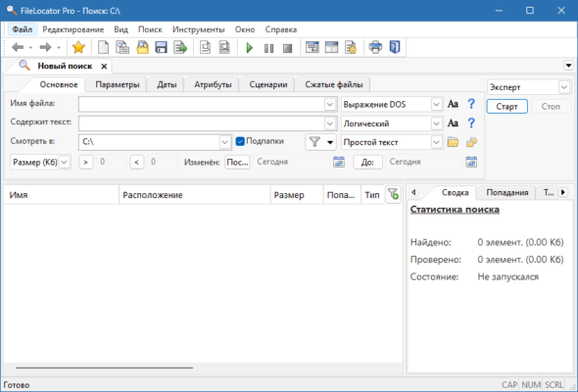Open the Выражение DOS dropdown
Viewport: 578px width, 392px height.
coord(437,104)
